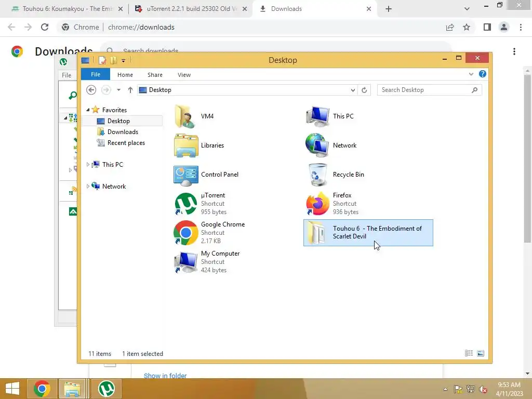Expand the Explorer ribbon chevron

tap(471, 74)
